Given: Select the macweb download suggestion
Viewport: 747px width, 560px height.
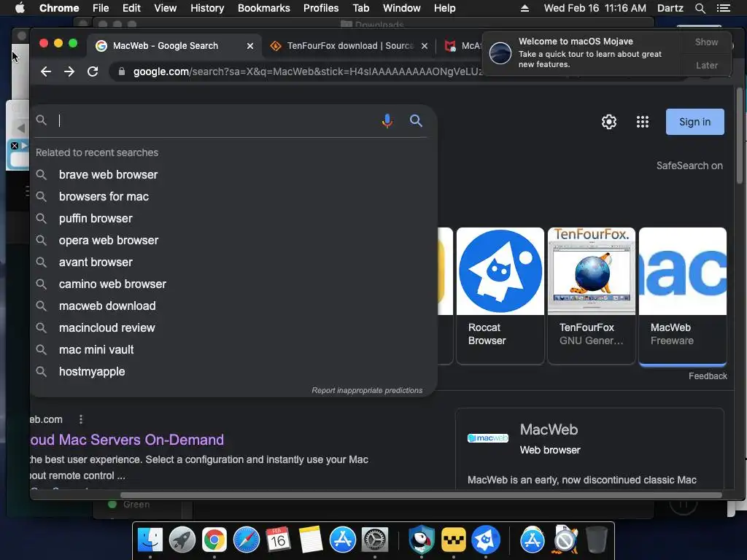Looking at the screenshot, I should tap(233, 306).
